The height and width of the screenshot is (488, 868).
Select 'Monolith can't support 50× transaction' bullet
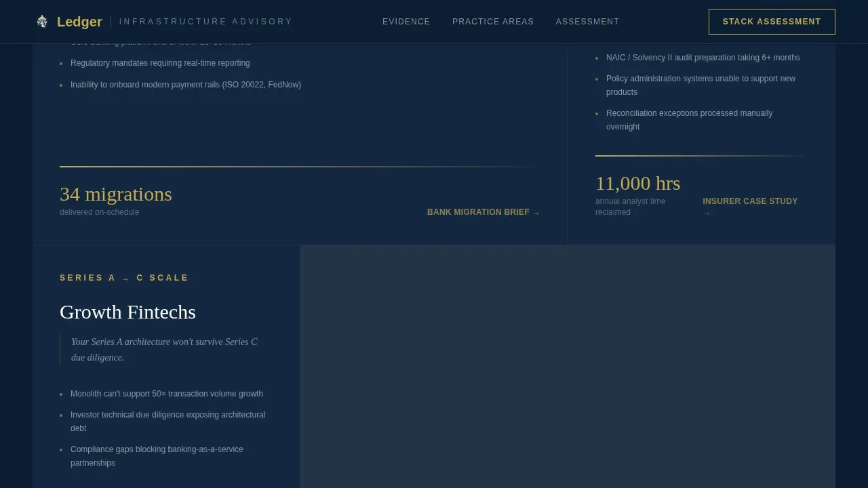tap(167, 394)
